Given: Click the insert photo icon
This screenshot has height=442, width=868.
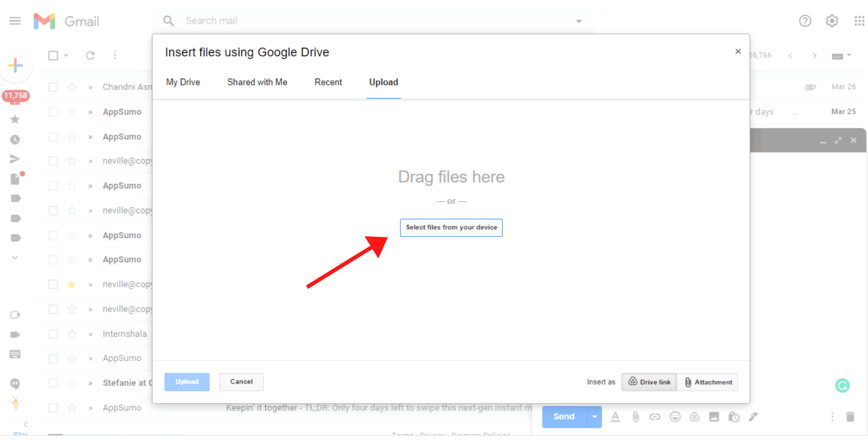Looking at the screenshot, I should coord(714,417).
